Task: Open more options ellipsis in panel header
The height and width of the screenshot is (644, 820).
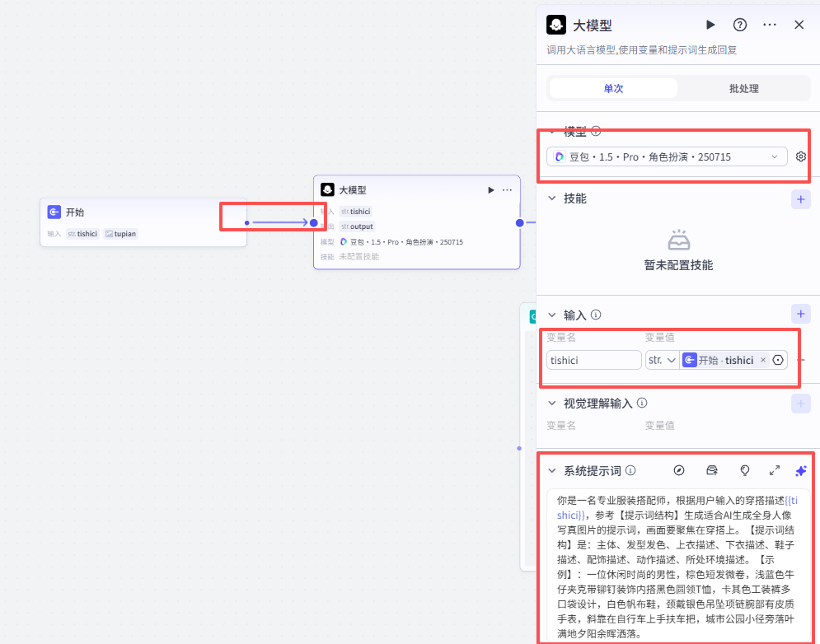Action: [769, 25]
